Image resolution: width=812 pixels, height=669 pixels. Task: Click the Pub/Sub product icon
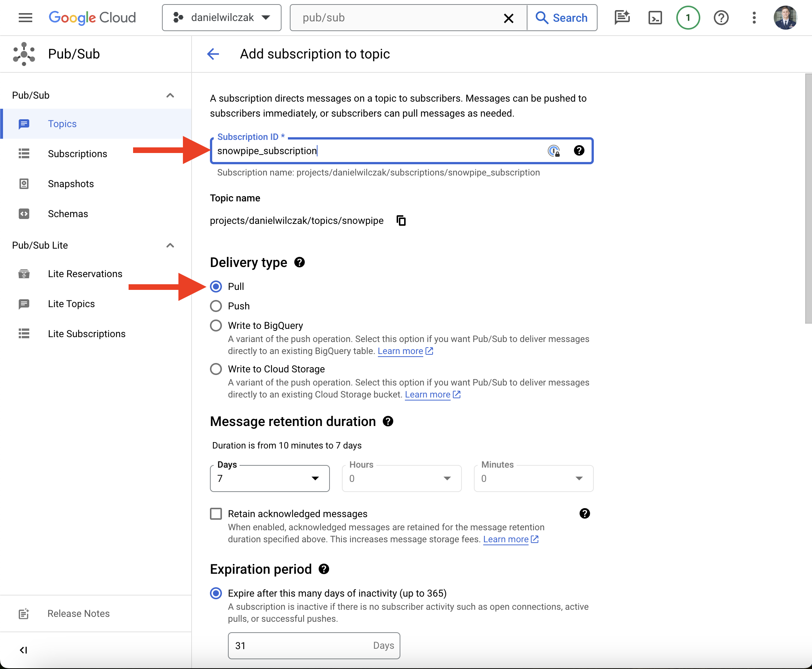point(24,54)
